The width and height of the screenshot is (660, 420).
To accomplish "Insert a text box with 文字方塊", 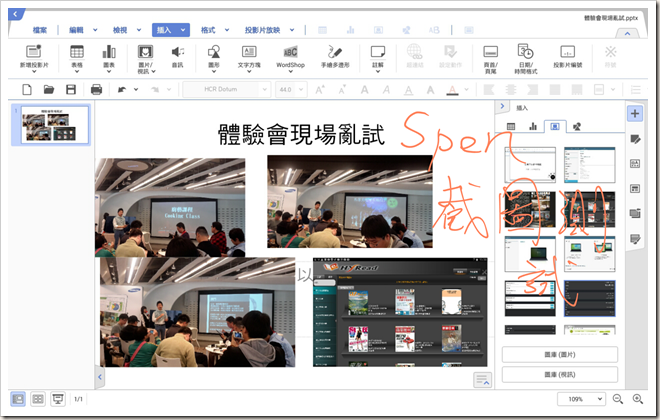I will pyautogui.click(x=249, y=58).
